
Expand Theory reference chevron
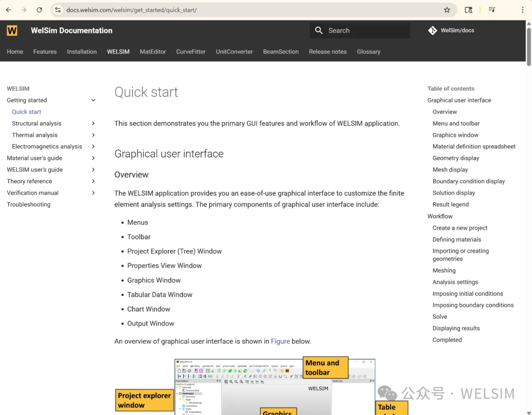point(93,181)
